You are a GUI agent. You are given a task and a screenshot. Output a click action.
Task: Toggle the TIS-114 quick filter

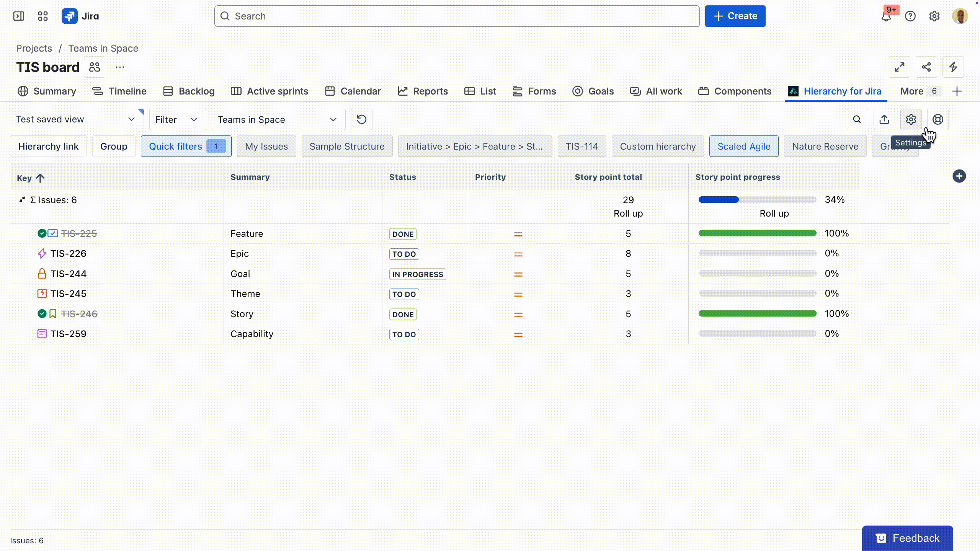point(582,146)
